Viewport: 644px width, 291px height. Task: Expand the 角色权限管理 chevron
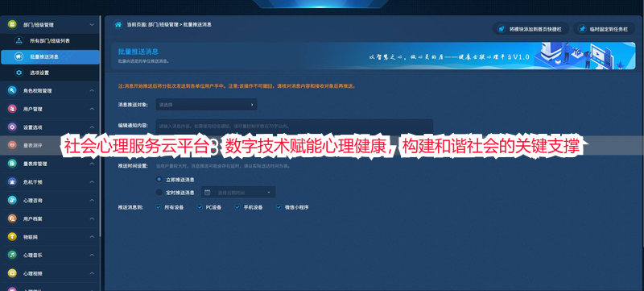pyautogui.click(x=92, y=90)
